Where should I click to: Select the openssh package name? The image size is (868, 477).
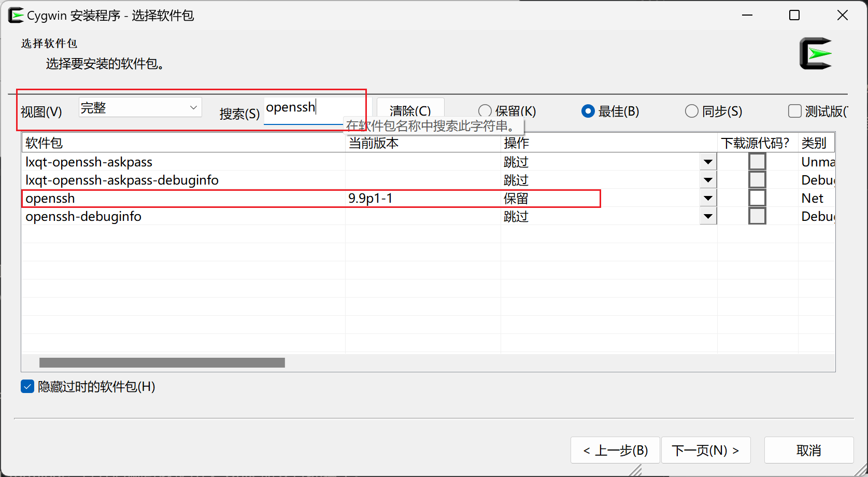(x=50, y=198)
